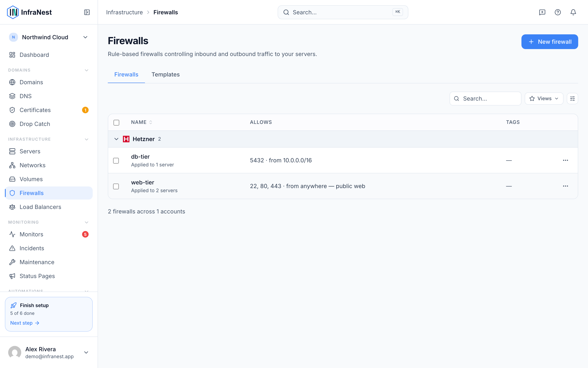This screenshot has width=588, height=368.
Task: Focus the global search field
Action: [343, 12]
